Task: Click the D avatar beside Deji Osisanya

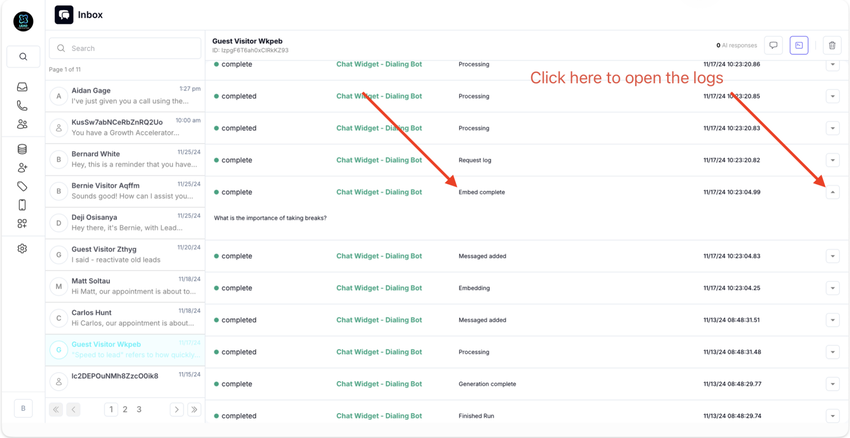Action: coord(59,223)
